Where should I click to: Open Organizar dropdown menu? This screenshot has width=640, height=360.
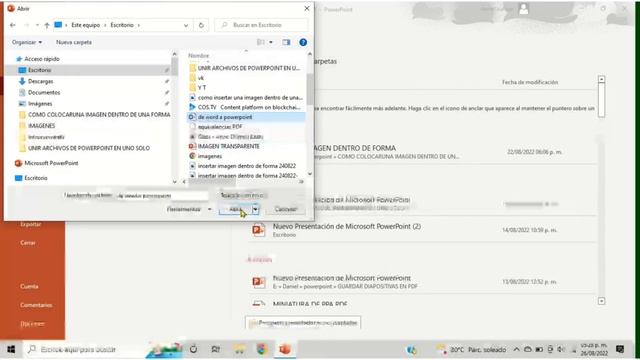tap(27, 42)
